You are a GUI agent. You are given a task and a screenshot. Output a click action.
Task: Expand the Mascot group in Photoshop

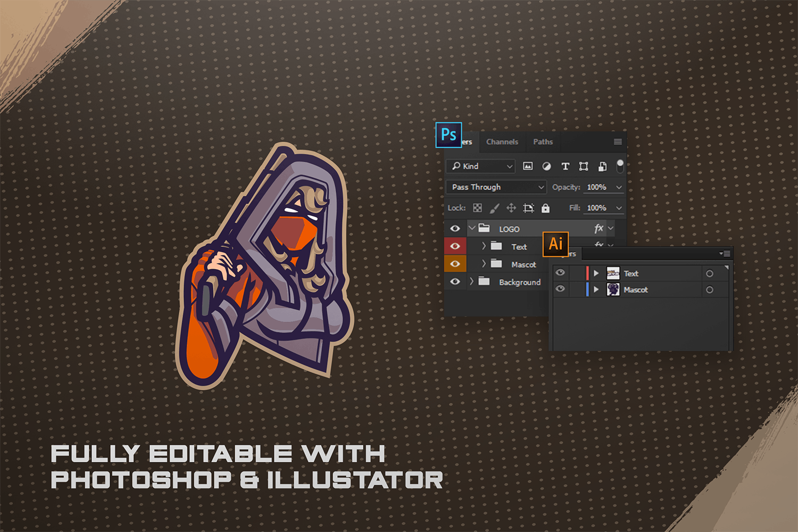(x=484, y=263)
